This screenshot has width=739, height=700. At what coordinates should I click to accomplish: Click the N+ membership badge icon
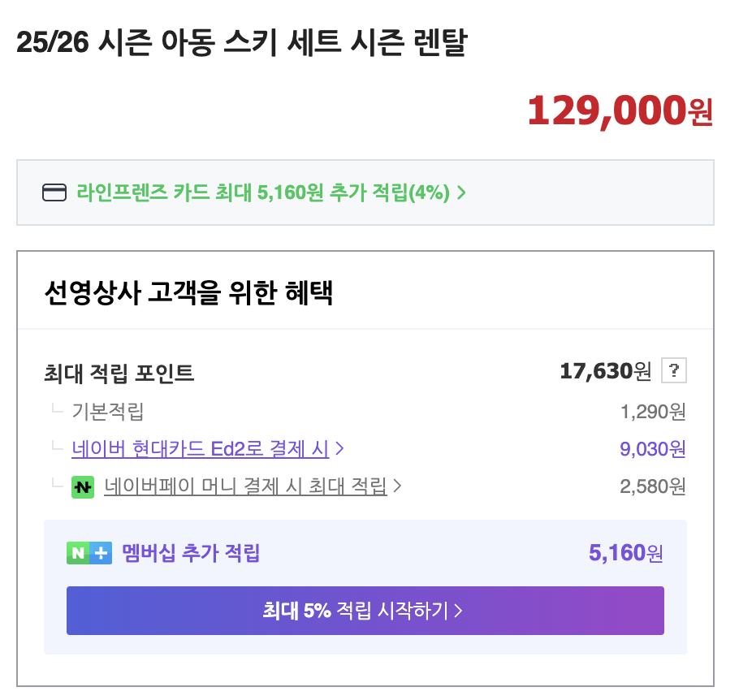(x=89, y=554)
